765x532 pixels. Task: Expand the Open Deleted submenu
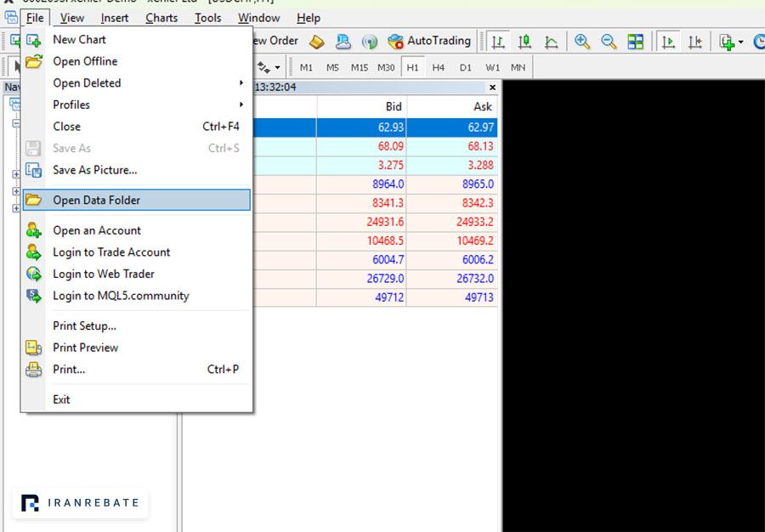point(137,83)
